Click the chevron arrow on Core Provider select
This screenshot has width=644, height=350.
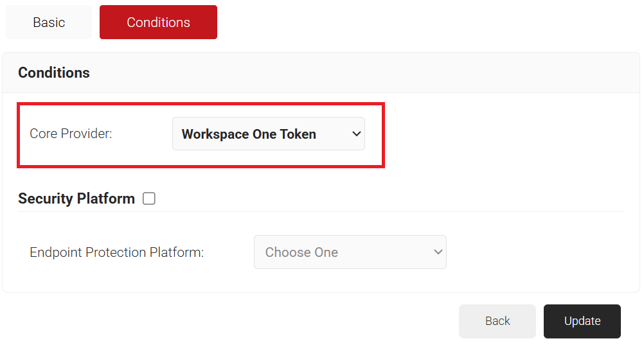coord(357,134)
